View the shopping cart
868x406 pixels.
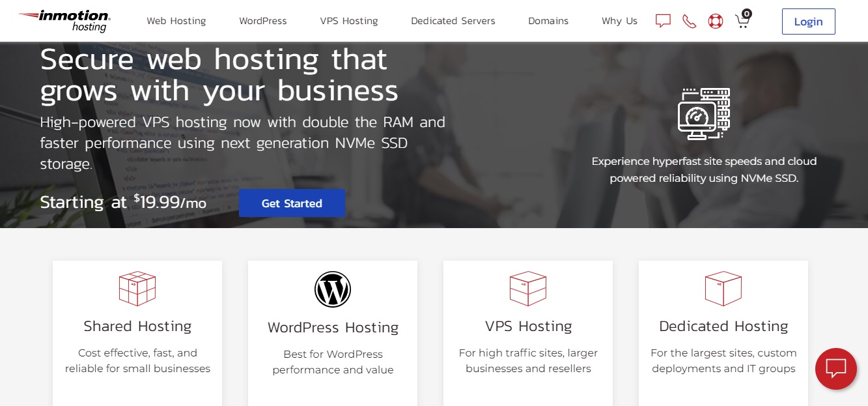pos(742,20)
